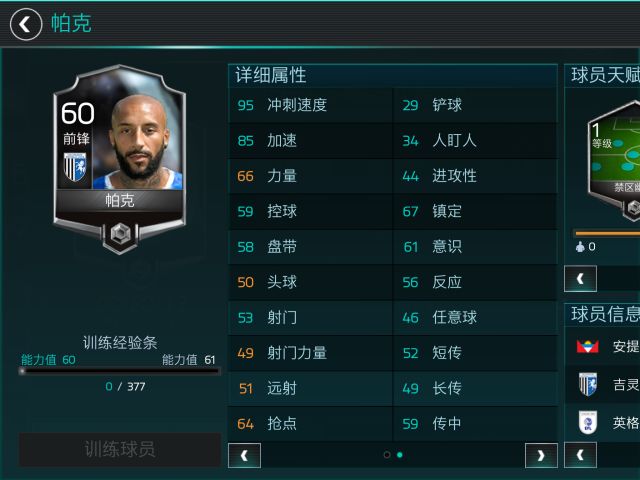Viewport: 640px width, 480px height.
Task: Open the Antigua national flag icon
Action: 587,347
